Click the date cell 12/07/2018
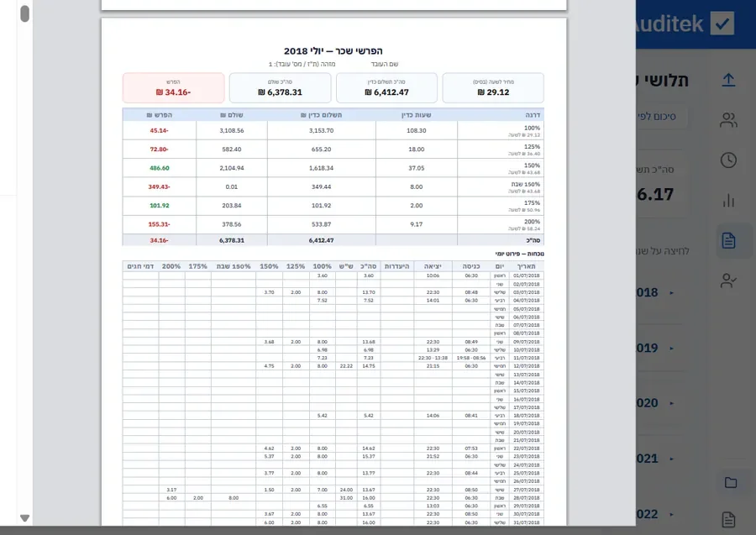The height and width of the screenshot is (535, 756). coord(526,366)
